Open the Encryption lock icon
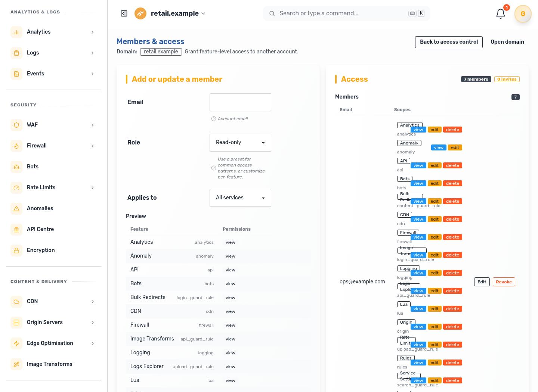The height and width of the screenshot is (392, 538). click(16, 250)
